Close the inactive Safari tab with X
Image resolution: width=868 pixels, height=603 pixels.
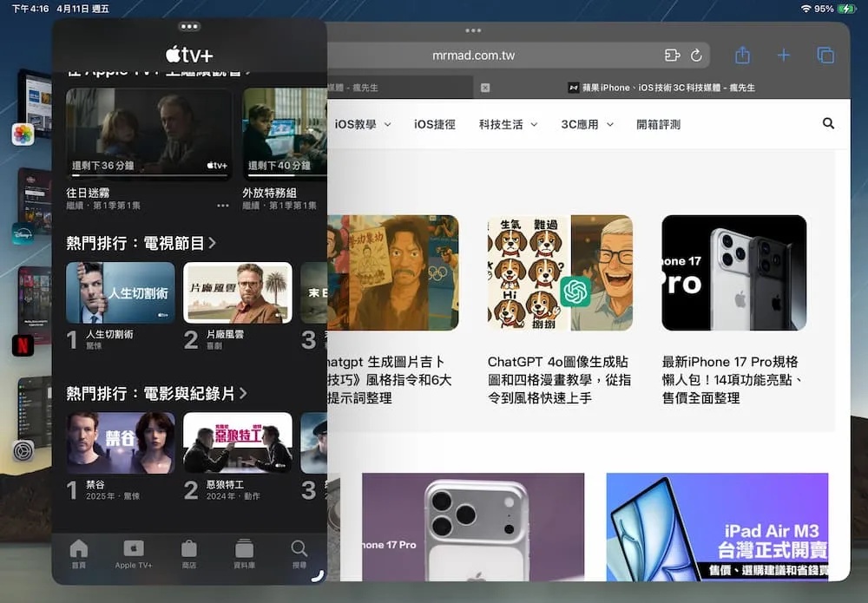point(485,88)
